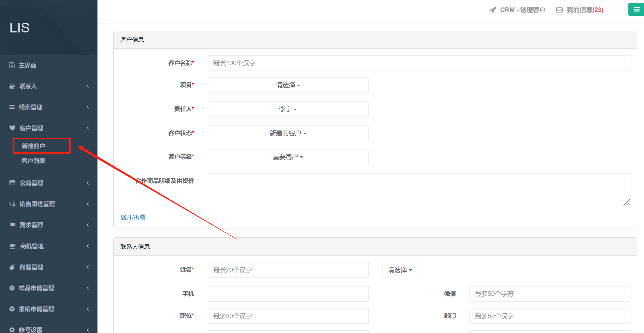Click the book icon beside 联系人
The width and height of the screenshot is (644, 333).
pyautogui.click(x=12, y=86)
